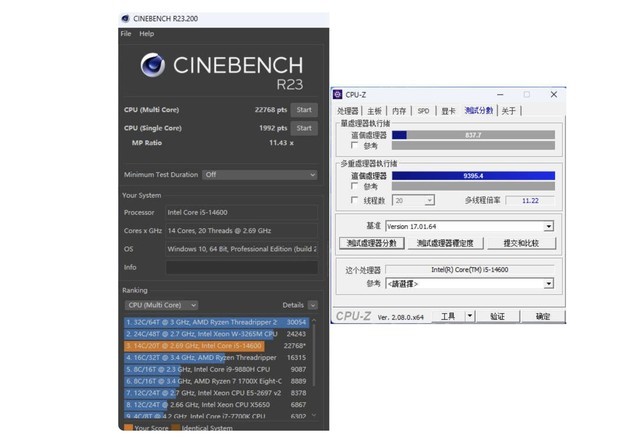The height and width of the screenshot is (441, 640).
Task: Switch to the 主板 tab in CPU-Z
Action: tap(374, 111)
